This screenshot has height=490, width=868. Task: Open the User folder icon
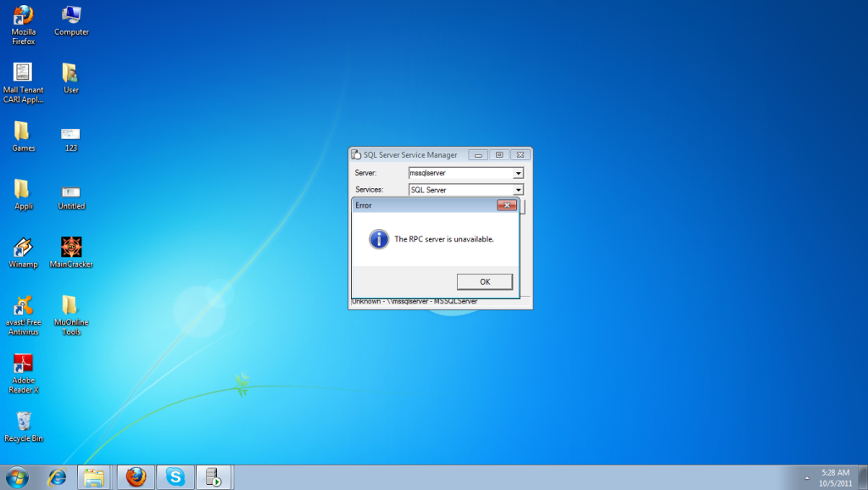click(71, 78)
